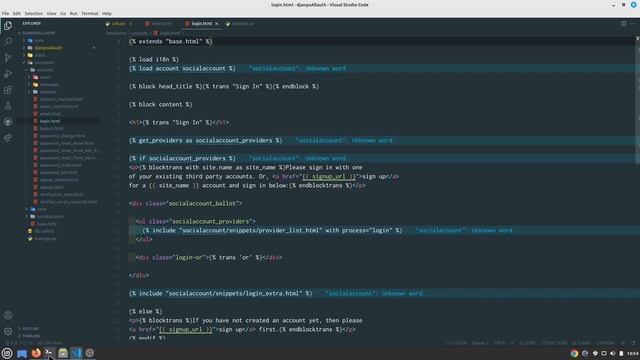This screenshot has height=360, width=640.
Task: Launch Firefox from the taskbar
Action: tap(36, 353)
